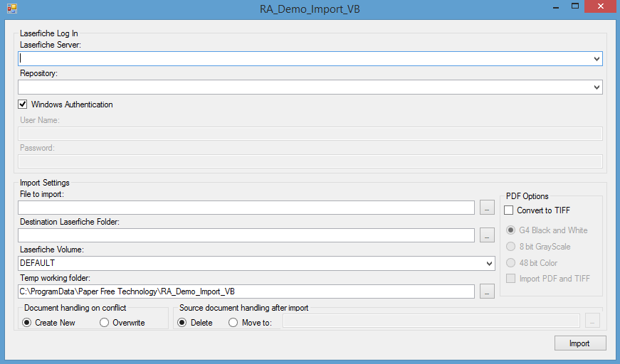Browse for the file to import

click(487, 208)
